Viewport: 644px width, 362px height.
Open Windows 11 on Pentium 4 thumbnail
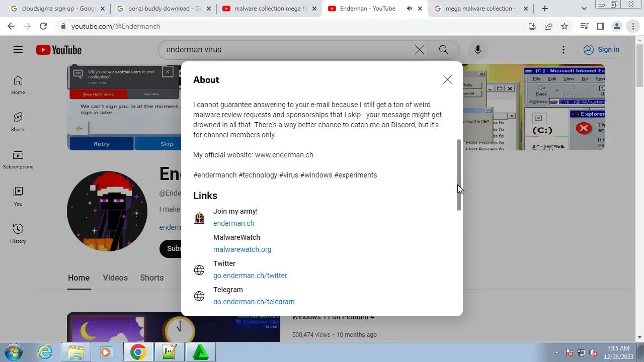tap(174, 327)
